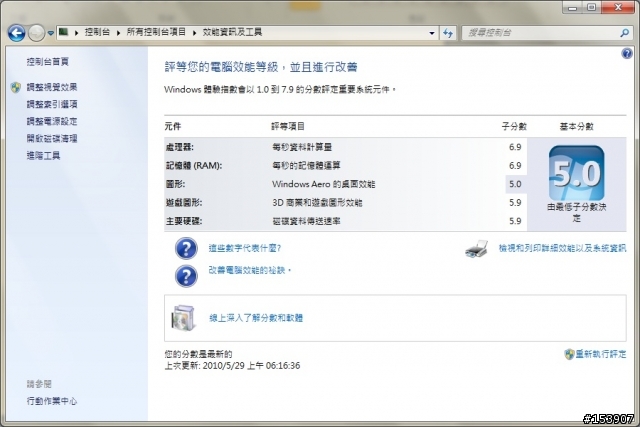This screenshot has height=427, width=640.
Task: Select the 效能資訊及工具 breadcrumb
Action: point(232,32)
